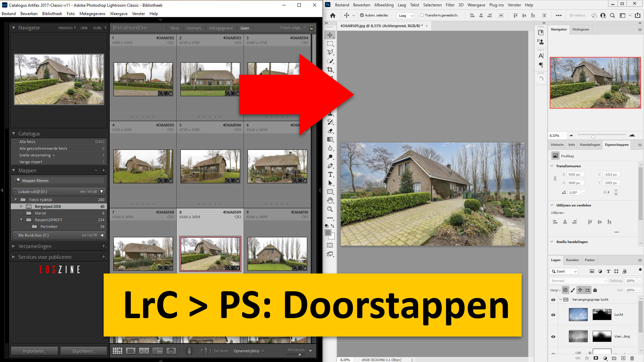Screen dimensions: 644x362
Task: Select the Horizontal Type tool
Action: (330, 174)
